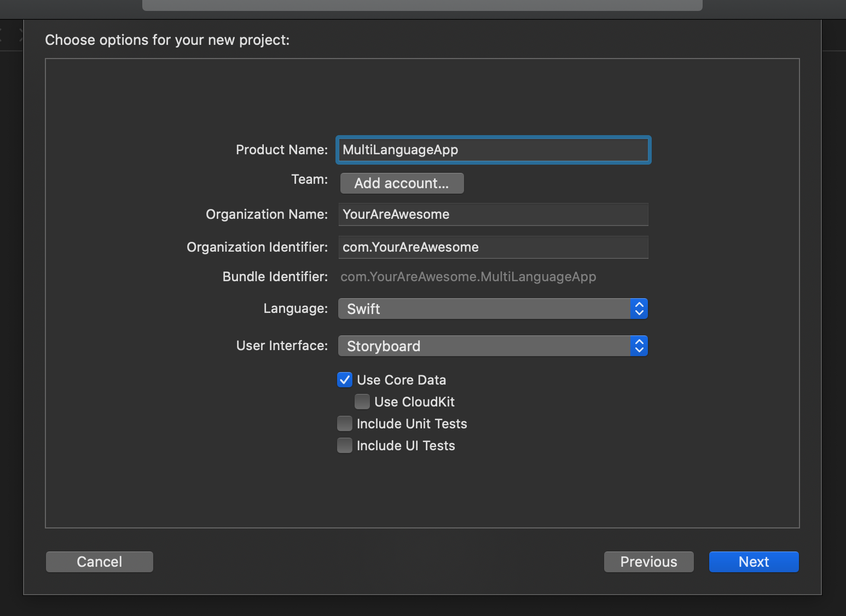The width and height of the screenshot is (846, 616).
Task: Click the blue arrows on the Storyboard popup
Action: [x=639, y=346]
